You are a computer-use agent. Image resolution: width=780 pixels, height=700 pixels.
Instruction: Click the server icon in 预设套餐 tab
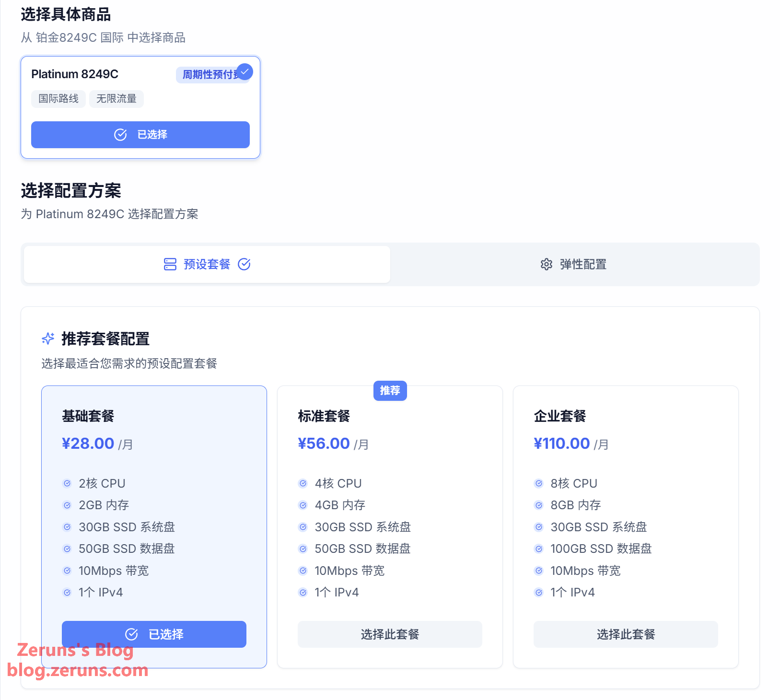[x=170, y=264]
